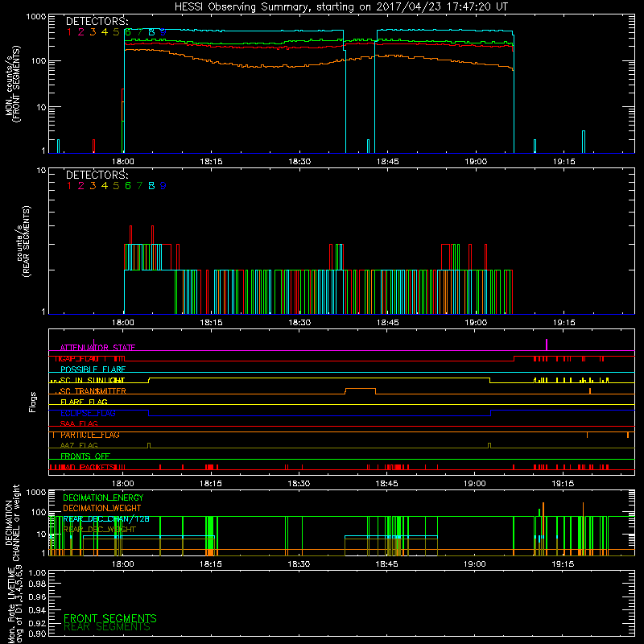The image size is (644, 644).
Task: Select DETECTORS: legend heading in rear segments plot
Action: 97,175
